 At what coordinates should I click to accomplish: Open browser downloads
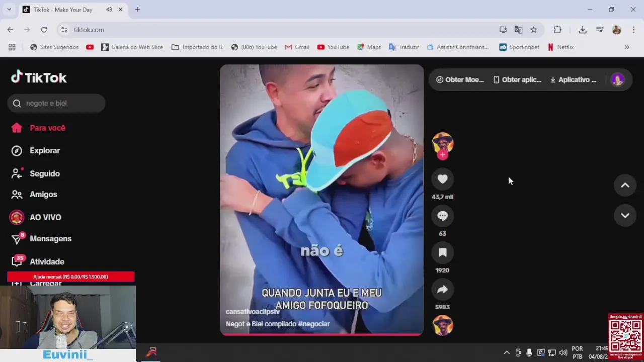click(583, 30)
